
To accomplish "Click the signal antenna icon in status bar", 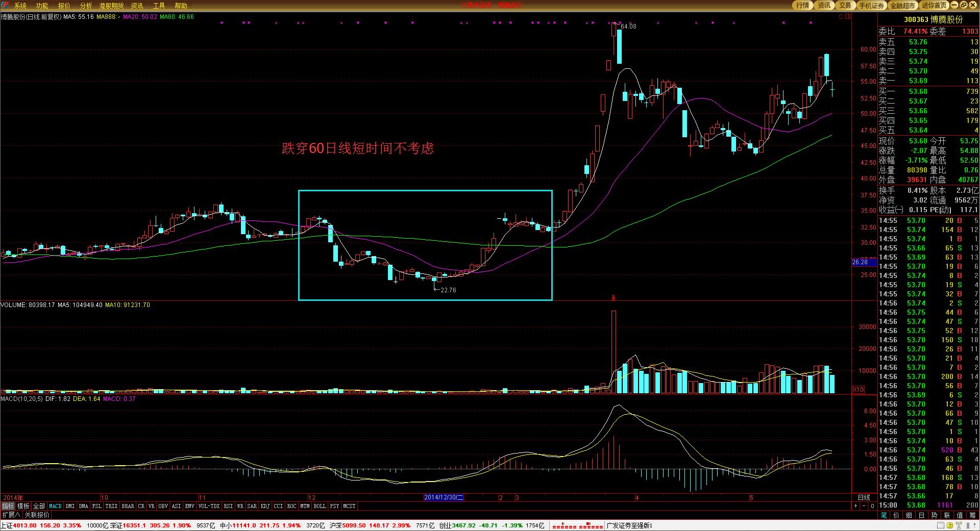I will (959, 525).
